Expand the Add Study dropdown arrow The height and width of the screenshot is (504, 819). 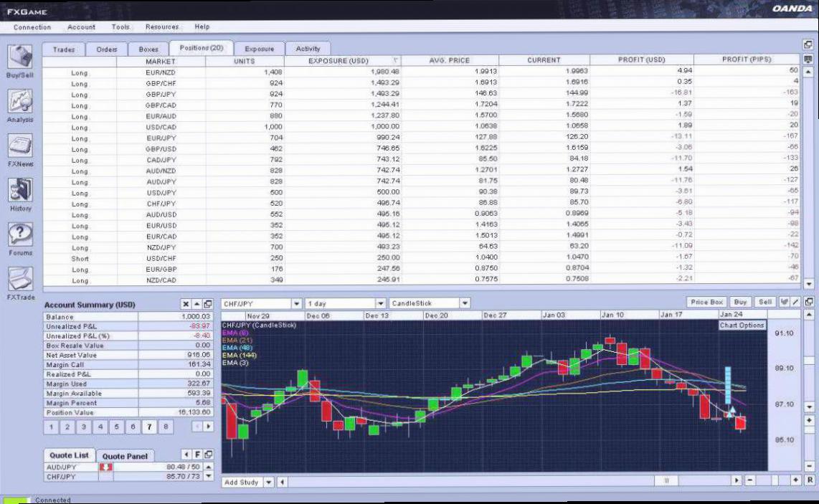[x=268, y=482]
